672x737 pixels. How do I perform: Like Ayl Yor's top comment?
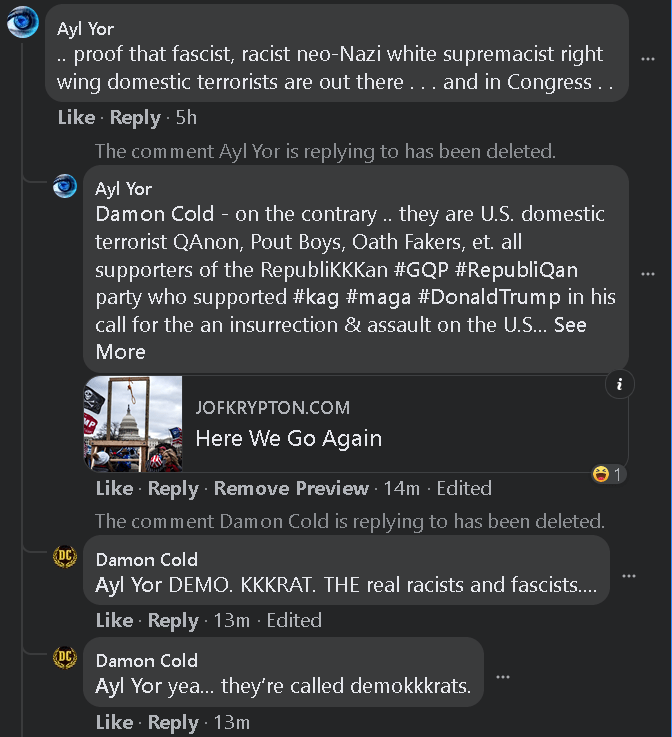coord(76,118)
